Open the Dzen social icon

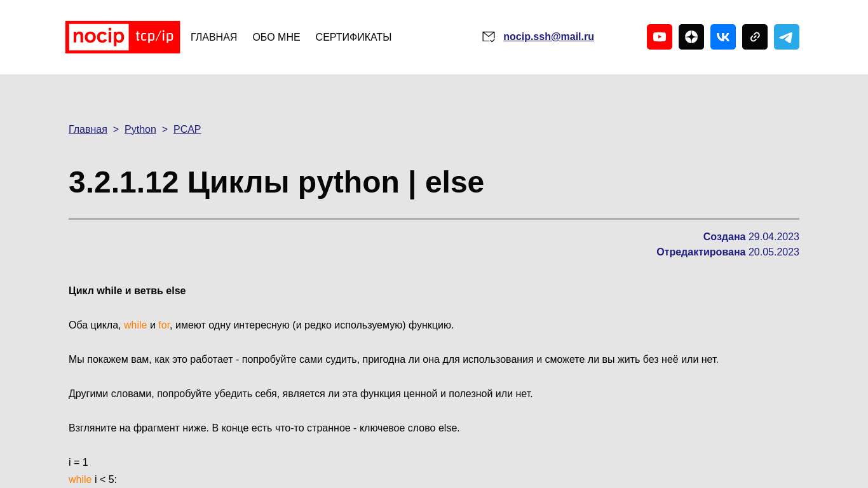[x=691, y=37]
